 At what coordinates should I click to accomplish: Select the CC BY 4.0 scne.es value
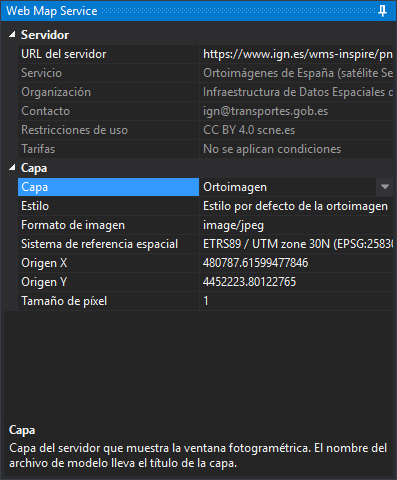[x=296, y=130]
